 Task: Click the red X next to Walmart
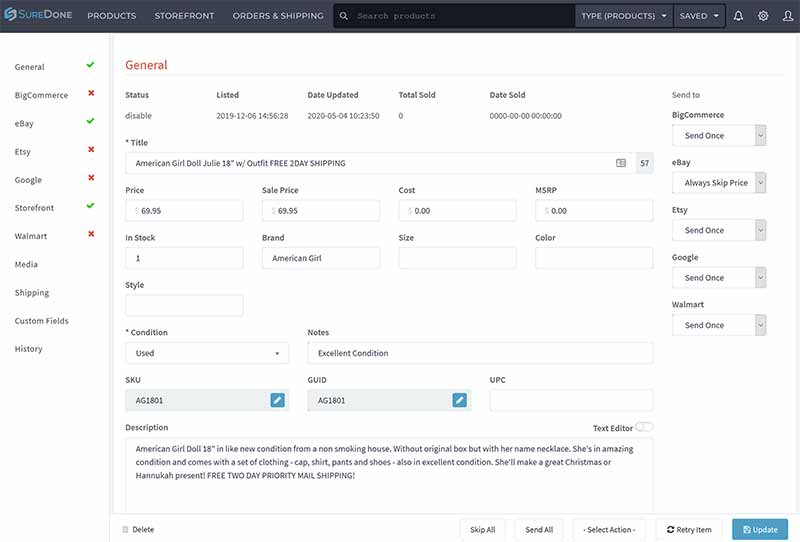click(91, 234)
